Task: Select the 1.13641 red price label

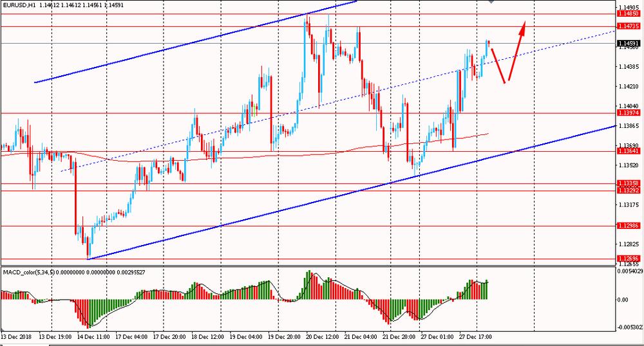Action: tap(629, 151)
